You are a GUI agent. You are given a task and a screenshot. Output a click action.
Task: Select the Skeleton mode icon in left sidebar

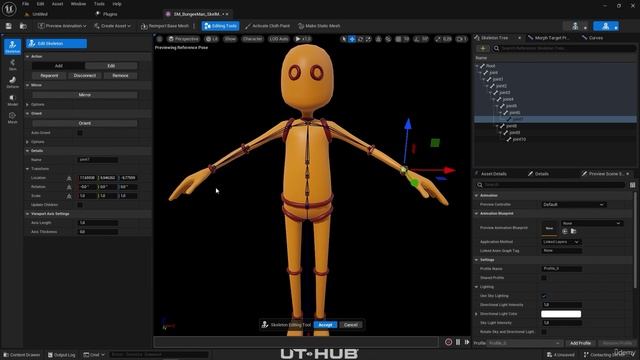pyautogui.click(x=12, y=47)
